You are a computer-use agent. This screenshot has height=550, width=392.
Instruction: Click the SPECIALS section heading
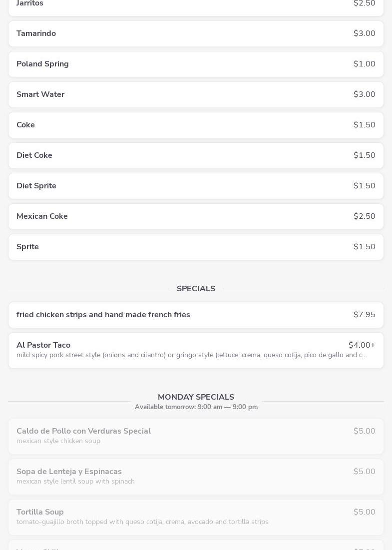tap(196, 289)
